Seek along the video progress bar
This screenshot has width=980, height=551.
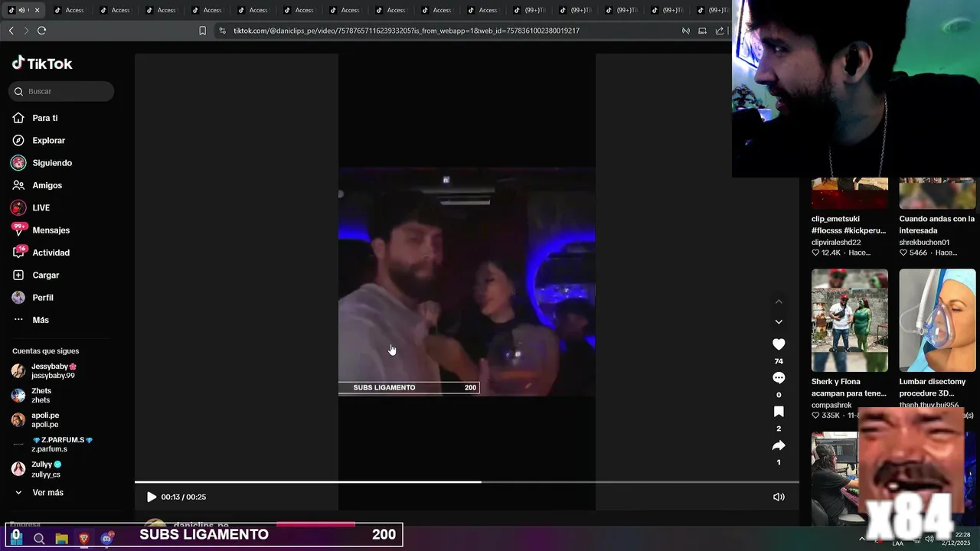[x=467, y=482]
